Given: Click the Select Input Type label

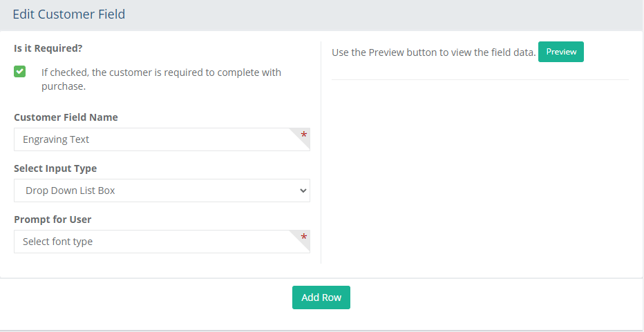Looking at the screenshot, I should pos(55,168).
